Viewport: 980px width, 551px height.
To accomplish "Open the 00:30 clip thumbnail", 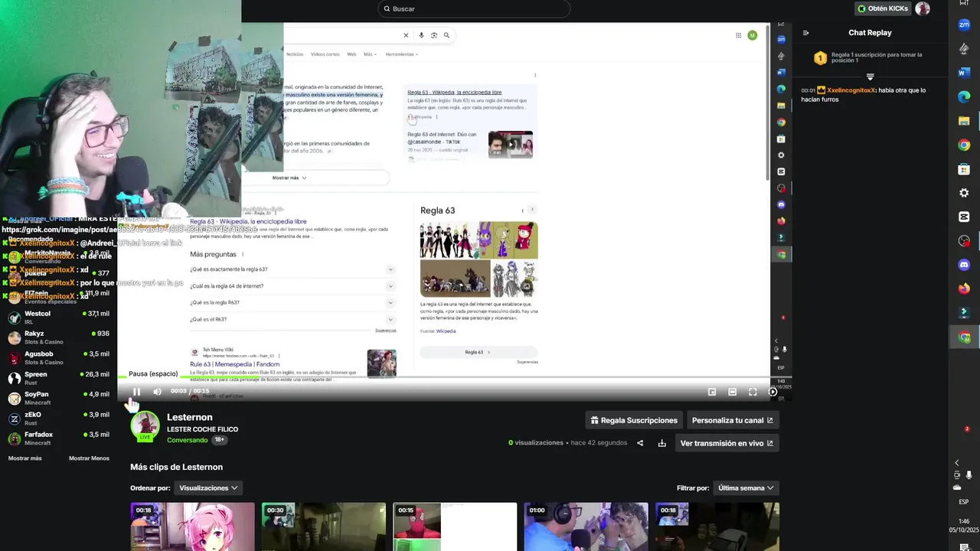I will 324,527.
